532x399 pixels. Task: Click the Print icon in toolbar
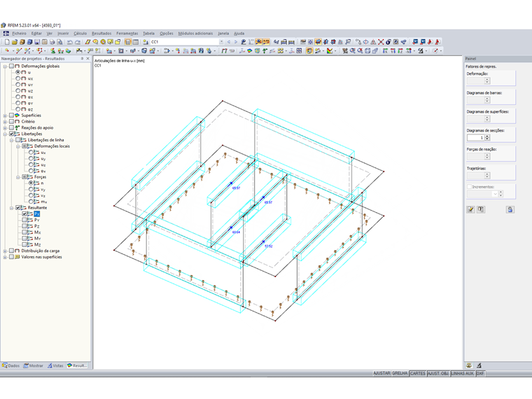click(52, 42)
